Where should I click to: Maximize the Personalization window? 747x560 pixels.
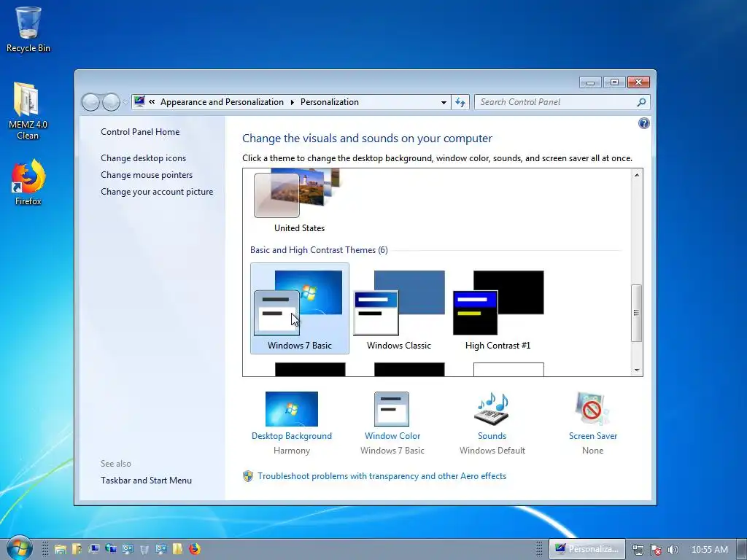(x=614, y=82)
